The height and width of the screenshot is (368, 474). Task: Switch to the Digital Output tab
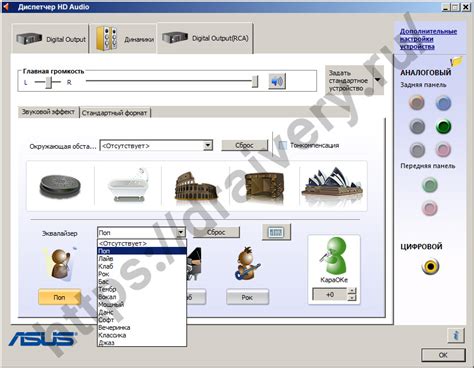point(51,39)
